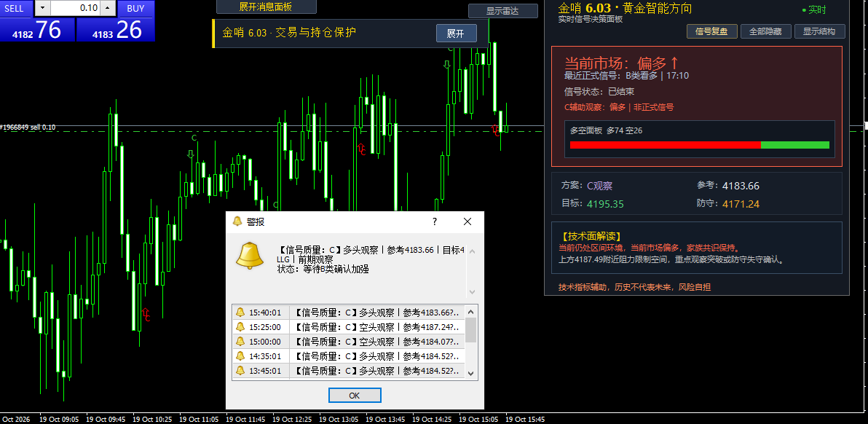
Task: Click the bell icon on the 15:00:00 alert row
Action: point(240,342)
